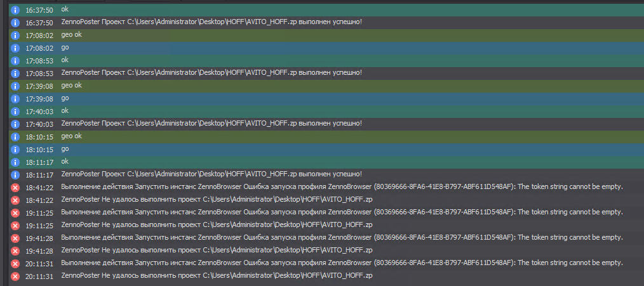Click info icon on 17:39:08 'geo ok' row
The height and width of the screenshot is (286, 644).
coord(15,86)
